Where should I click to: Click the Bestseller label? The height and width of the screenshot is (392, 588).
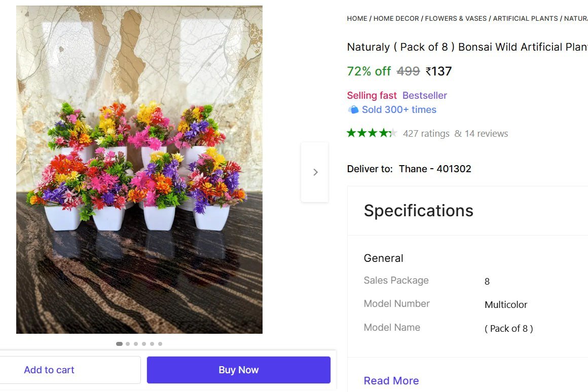click(x=425, y=95)
